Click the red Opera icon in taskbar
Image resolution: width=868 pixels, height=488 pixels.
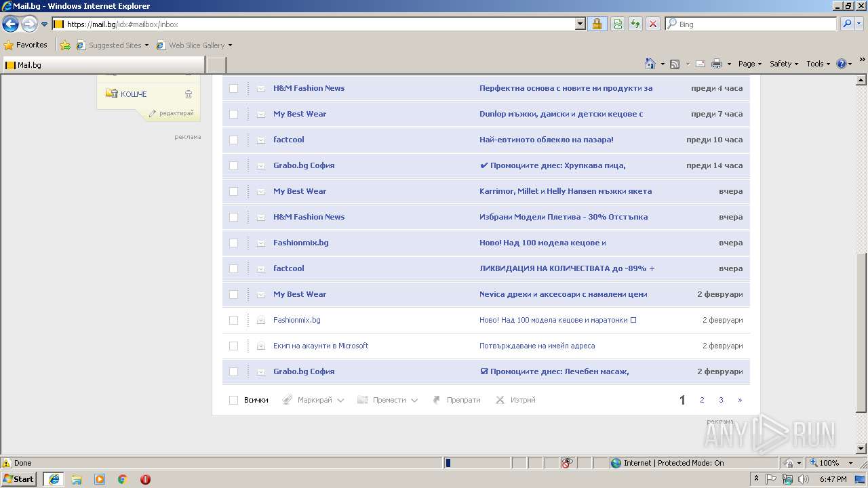tap(145, 479)
